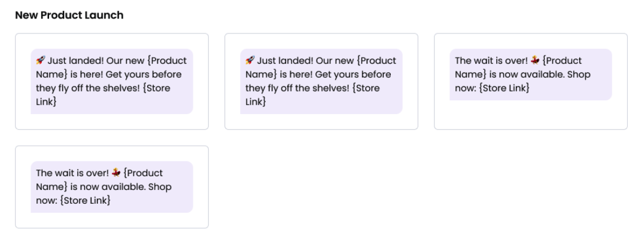The image size is (644, 239).
Task: Click the rocket emoji in the second template
Action: (x=250, y=60)
